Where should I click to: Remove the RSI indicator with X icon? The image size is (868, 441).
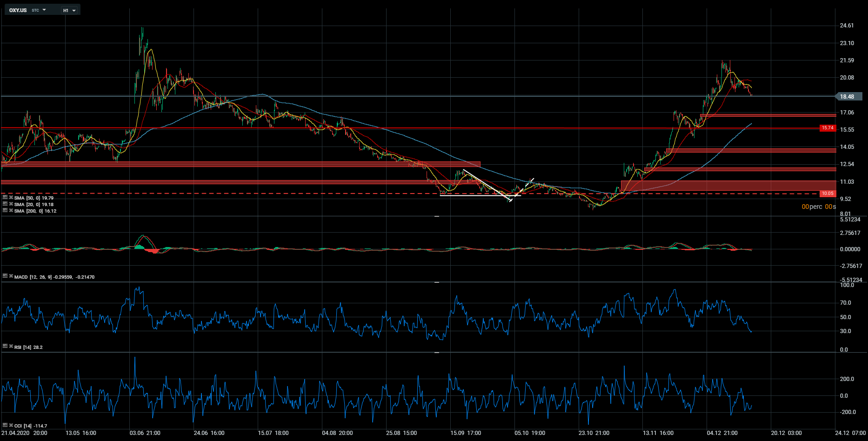(x=11, y=347)
